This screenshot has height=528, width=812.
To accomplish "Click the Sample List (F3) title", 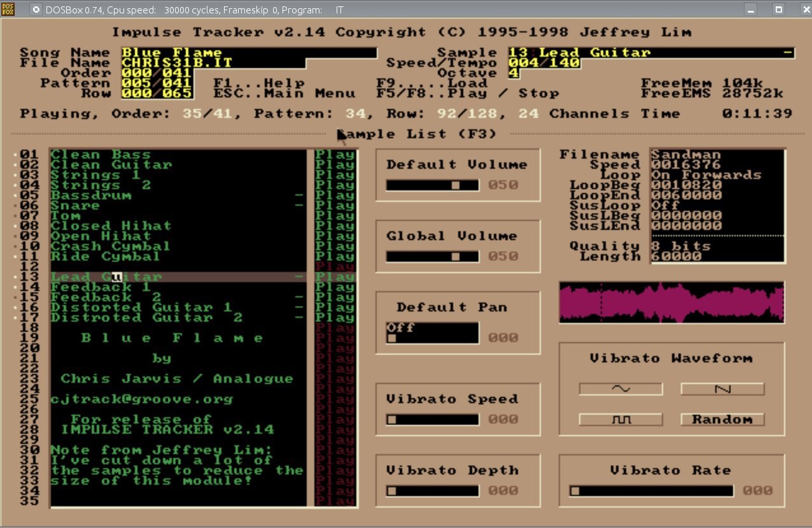I will 417,134.
